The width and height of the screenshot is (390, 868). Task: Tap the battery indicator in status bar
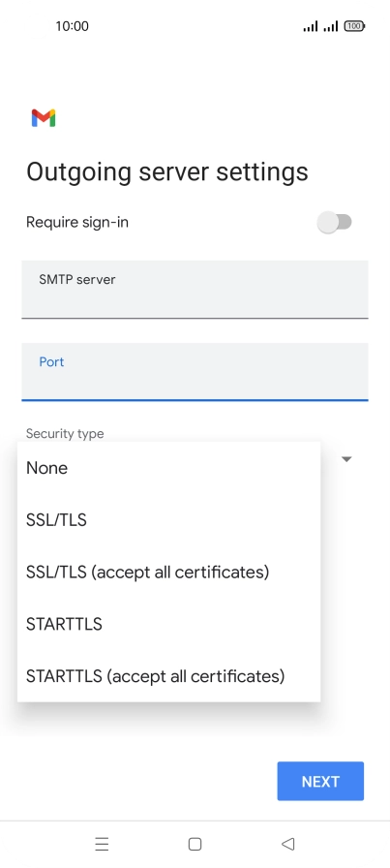pyautogui.click(x=354, y=26)
